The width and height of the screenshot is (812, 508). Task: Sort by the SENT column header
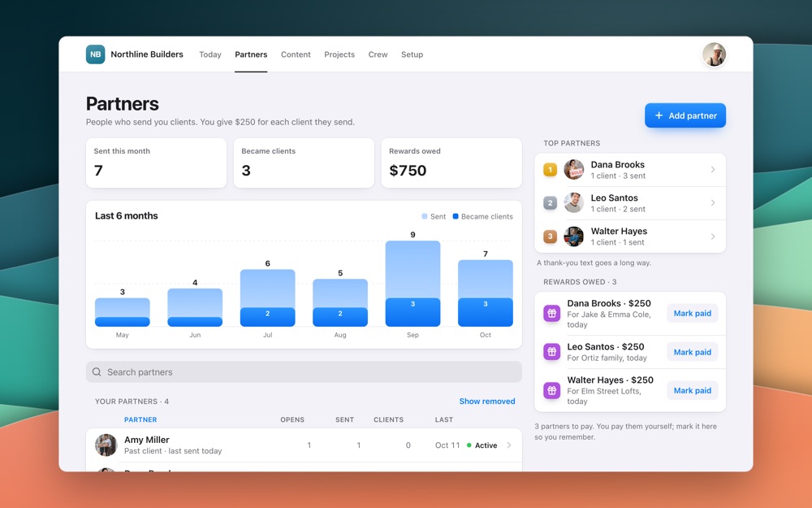344,419
